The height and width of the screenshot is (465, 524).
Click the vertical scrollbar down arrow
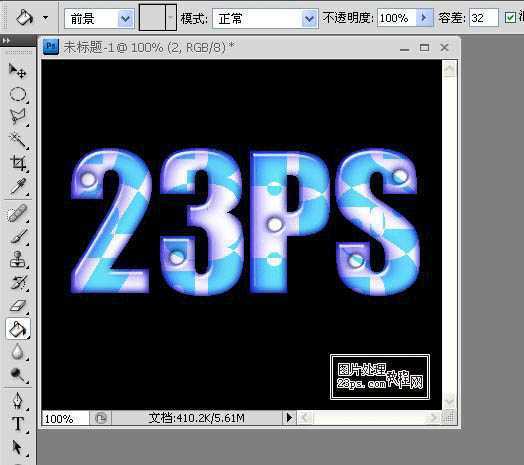[449, 400]
